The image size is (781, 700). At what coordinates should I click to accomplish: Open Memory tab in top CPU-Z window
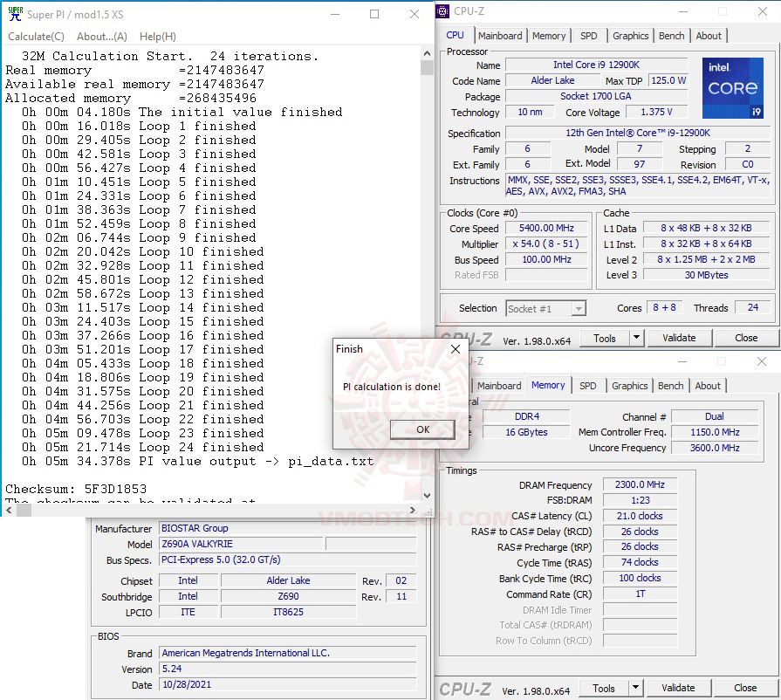click(548, 36)
